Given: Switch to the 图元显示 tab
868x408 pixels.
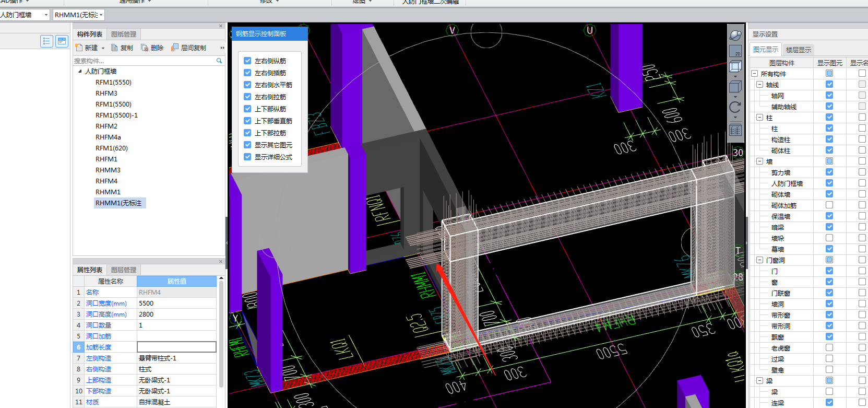Looking at the screenshot, I should click(766, 50).
